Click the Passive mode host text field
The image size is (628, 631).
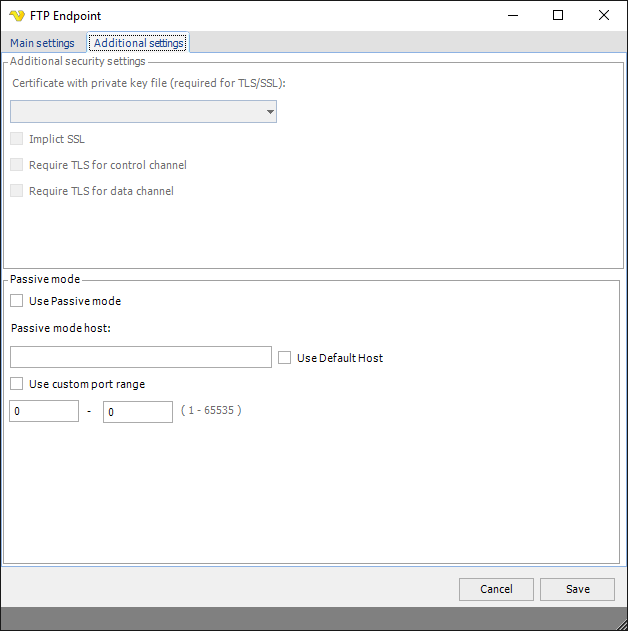(140, 358)
